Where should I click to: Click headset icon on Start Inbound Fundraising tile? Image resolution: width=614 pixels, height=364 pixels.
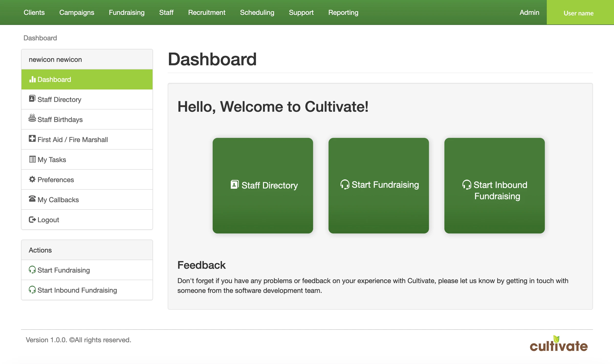pyautogui.click(x=467, y=185)
